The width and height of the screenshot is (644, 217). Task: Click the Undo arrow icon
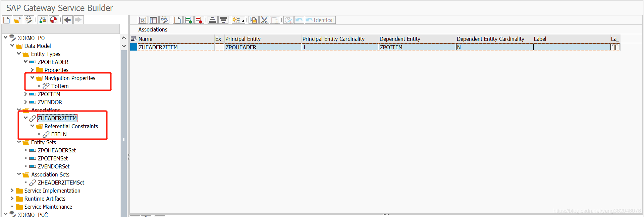pos(299,20)
